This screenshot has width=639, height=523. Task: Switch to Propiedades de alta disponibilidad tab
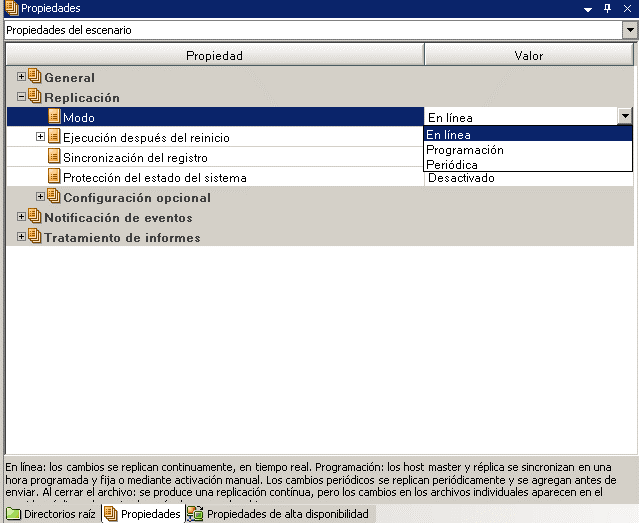click(x=279, y=514)
